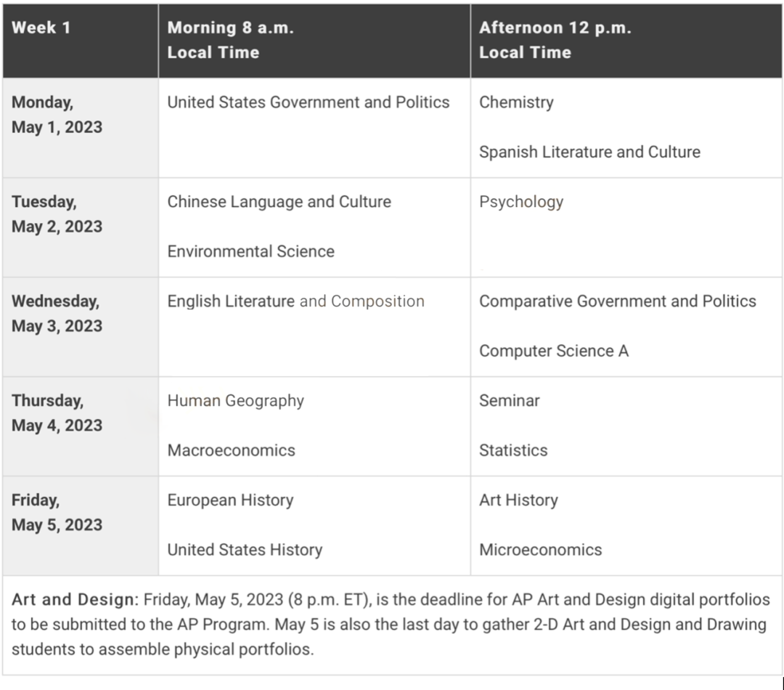
Task: Click the Week 1 column header
Action: click(41, 28)
